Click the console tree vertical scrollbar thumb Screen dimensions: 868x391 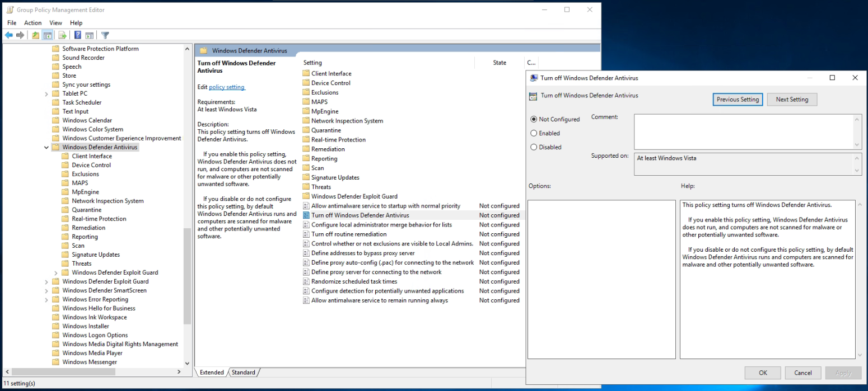pyautogui.click(x=187, y=276)
